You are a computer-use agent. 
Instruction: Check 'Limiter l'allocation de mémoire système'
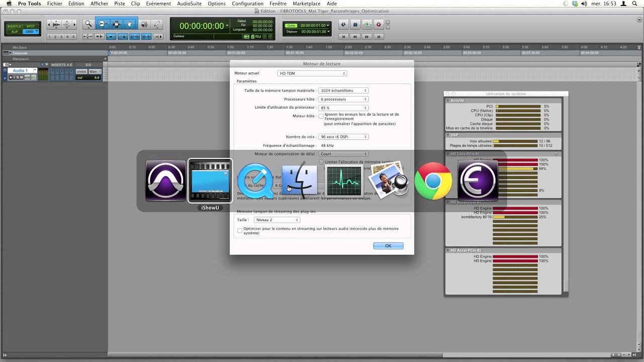(321, 162)
